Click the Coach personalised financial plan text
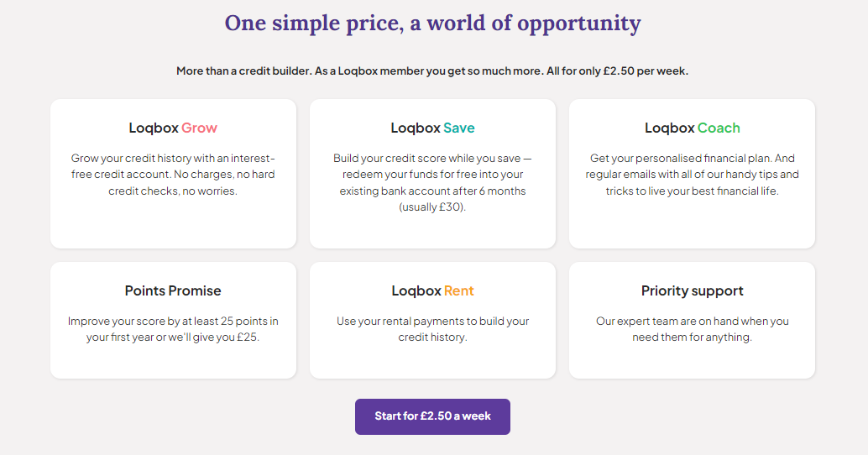The height and width of the screenshot is (455, 868). tap(692, 175)
